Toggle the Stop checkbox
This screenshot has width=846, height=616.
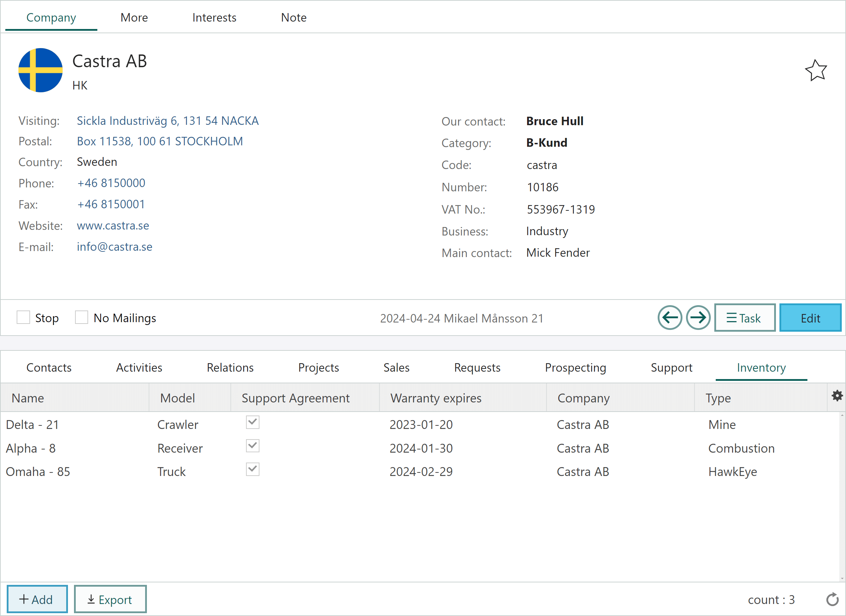click(22, 318)
